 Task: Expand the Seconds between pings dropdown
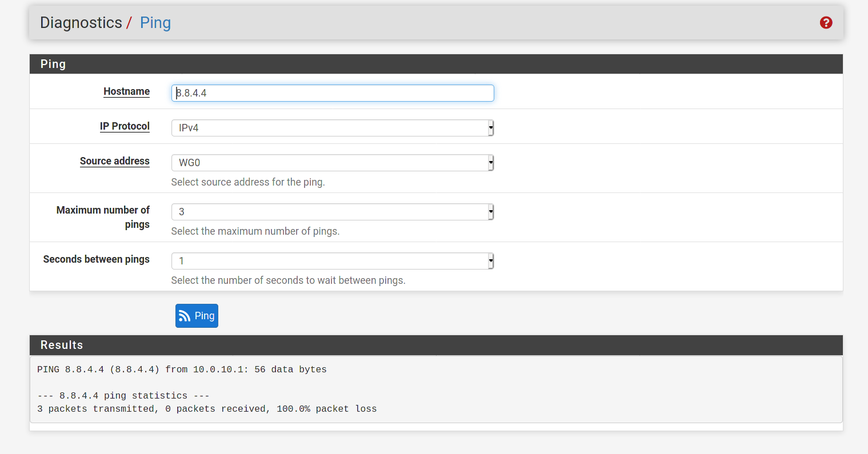[333, 261]
